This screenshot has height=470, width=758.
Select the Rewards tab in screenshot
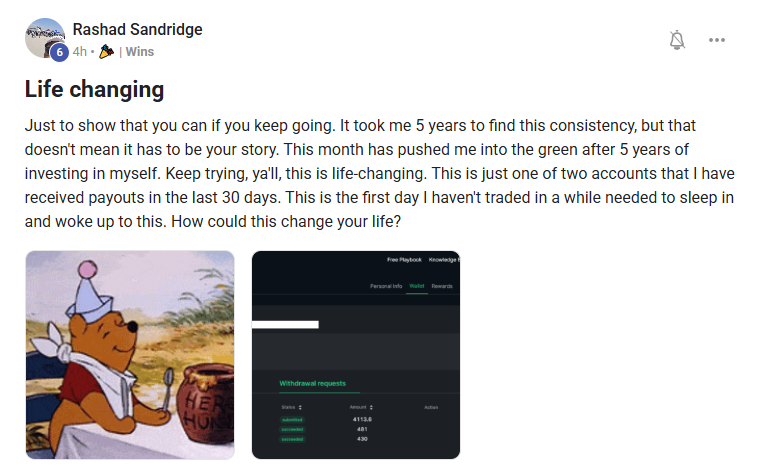tap(442, 286)
